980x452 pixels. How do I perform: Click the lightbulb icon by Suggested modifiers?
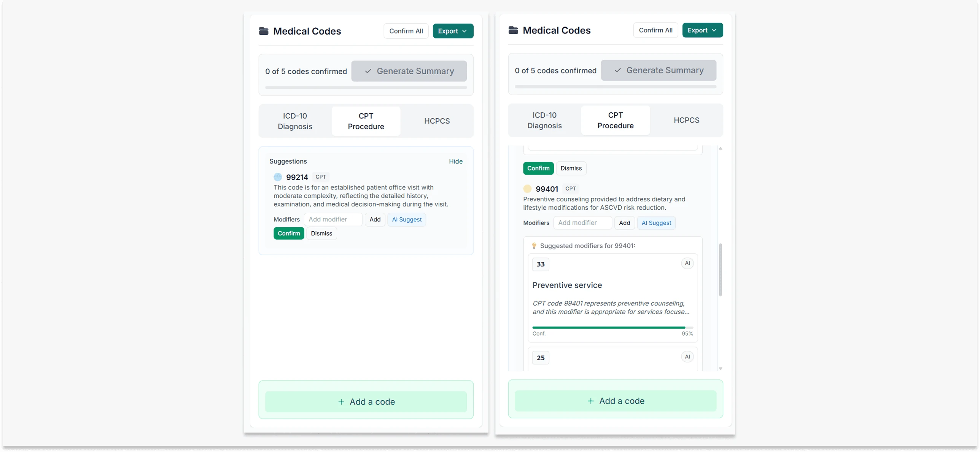click(x=534, y=246)
